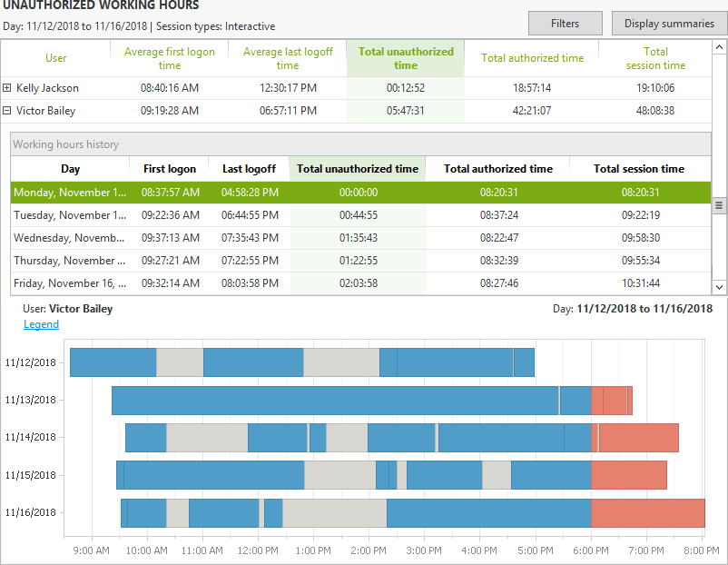Screen dimensions: 728x565
Task: Open the Filters button
Action: tap(566, 23)
